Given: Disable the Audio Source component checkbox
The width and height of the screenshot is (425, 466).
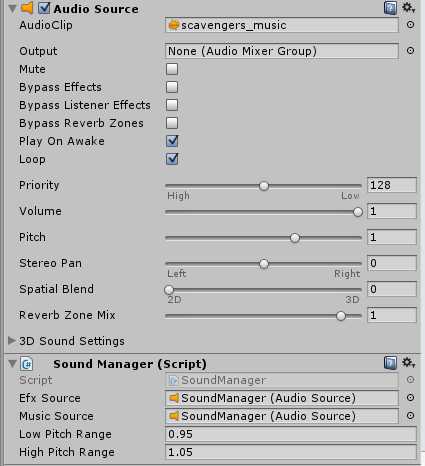Looking at the screenshot, I should 44,8.
